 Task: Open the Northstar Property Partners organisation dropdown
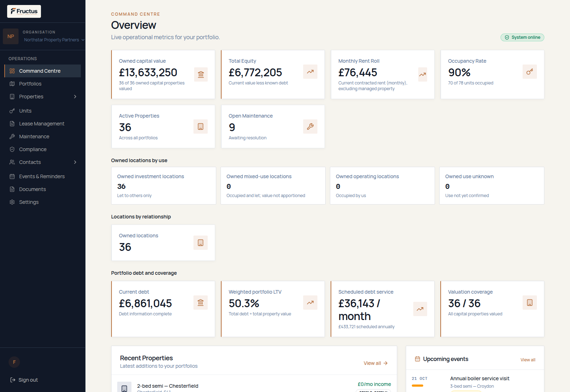pyautogui.click(x=54, y=40)
